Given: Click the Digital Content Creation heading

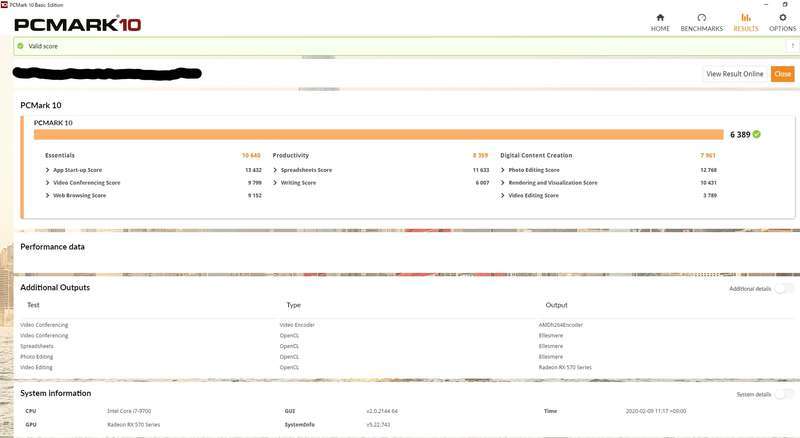Looking at the screenshot, I should [536, 155].
